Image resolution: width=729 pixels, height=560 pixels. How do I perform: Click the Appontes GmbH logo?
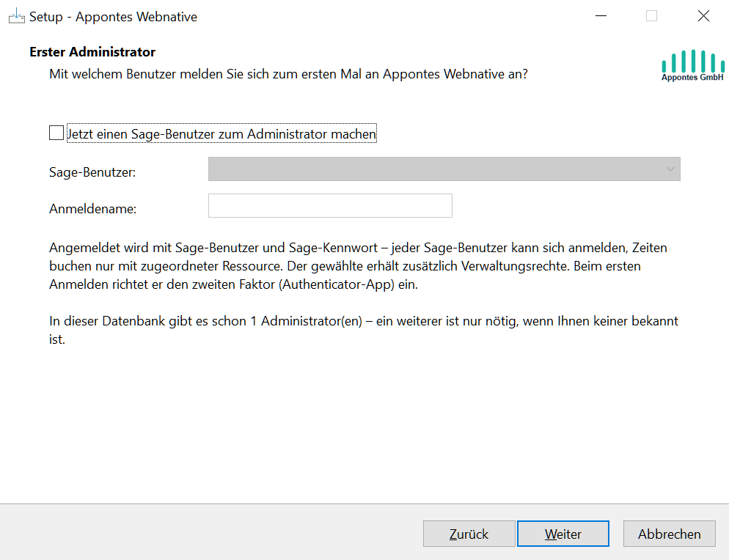point(693,65)
